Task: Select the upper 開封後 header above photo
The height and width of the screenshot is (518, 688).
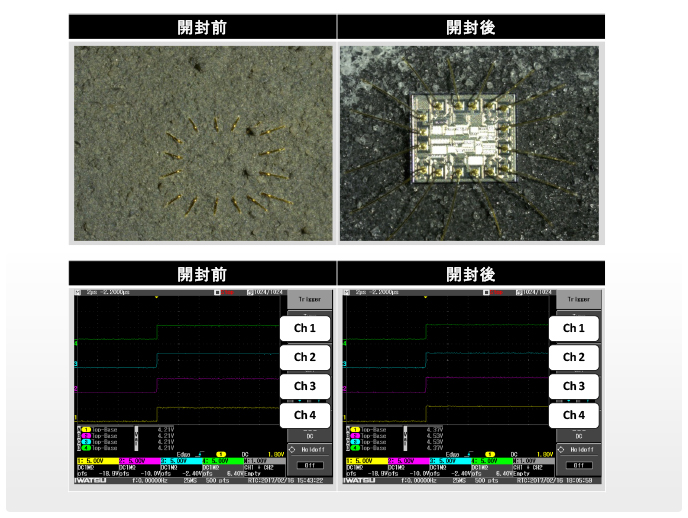Action: [x=471, y=27]
